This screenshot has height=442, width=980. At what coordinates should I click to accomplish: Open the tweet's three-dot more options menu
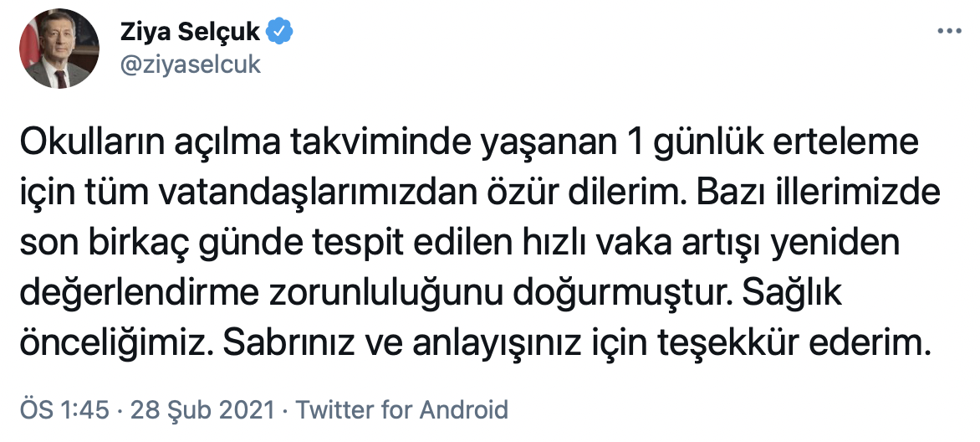[948, 31]
